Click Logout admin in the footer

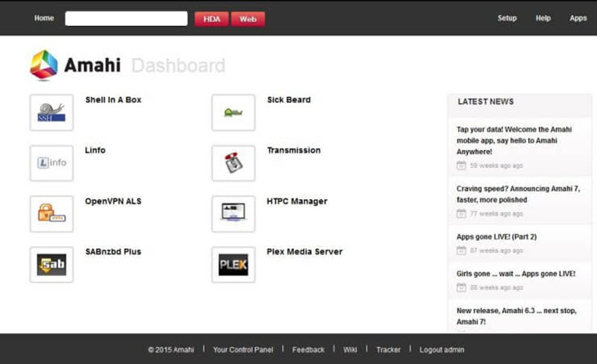coord(442,350)
